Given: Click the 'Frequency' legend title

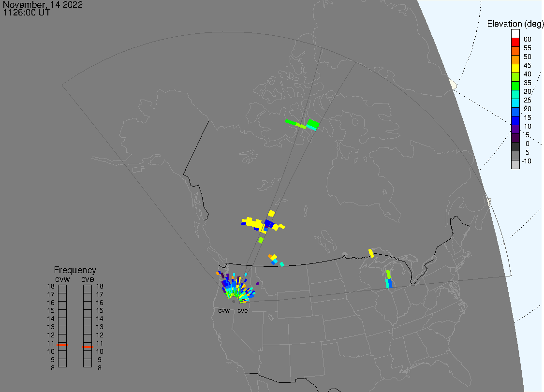Looking at the screenshot, I should pyautogui.click(x=75, y=270).
